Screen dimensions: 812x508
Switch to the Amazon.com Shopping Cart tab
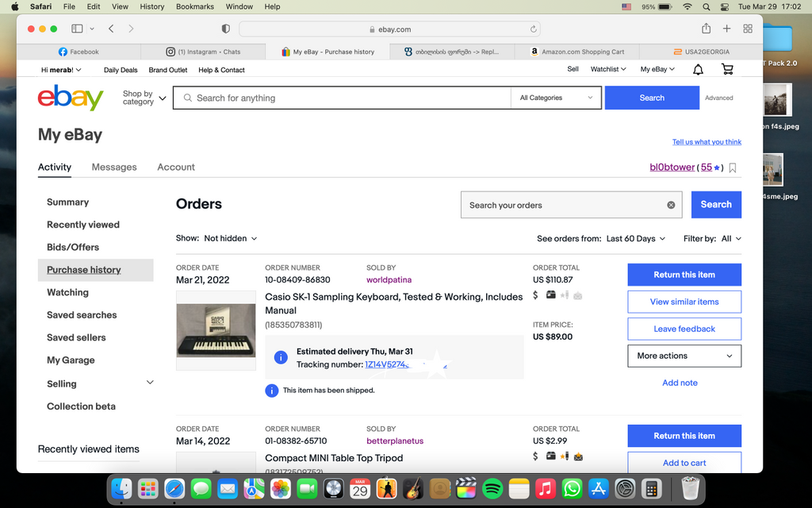577,52
